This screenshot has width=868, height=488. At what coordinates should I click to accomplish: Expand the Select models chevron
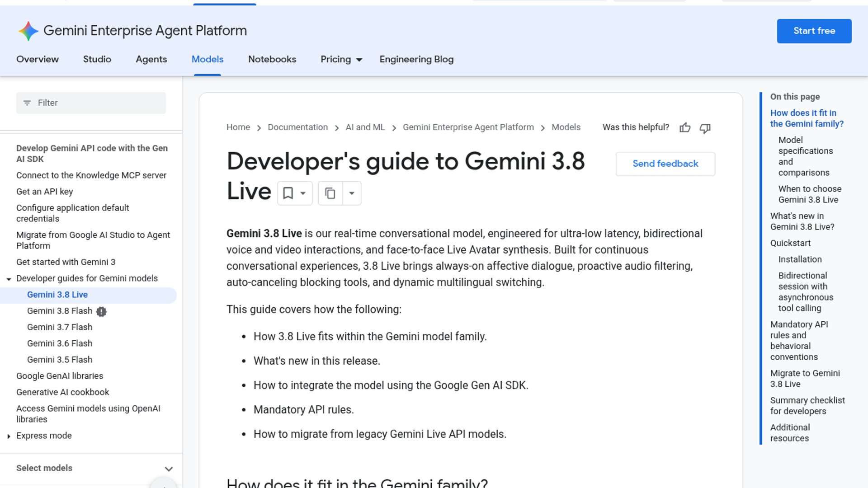pos(169,469)
